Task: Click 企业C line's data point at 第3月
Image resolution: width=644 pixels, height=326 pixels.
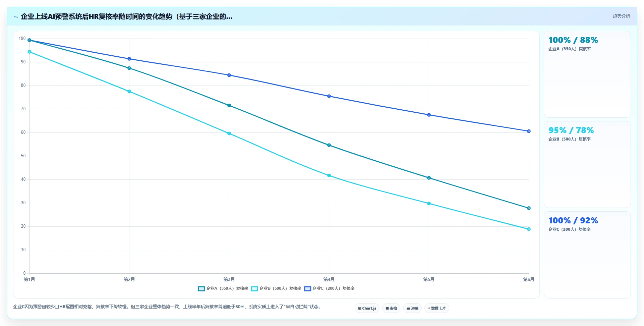Action: (x=229, y=75)
